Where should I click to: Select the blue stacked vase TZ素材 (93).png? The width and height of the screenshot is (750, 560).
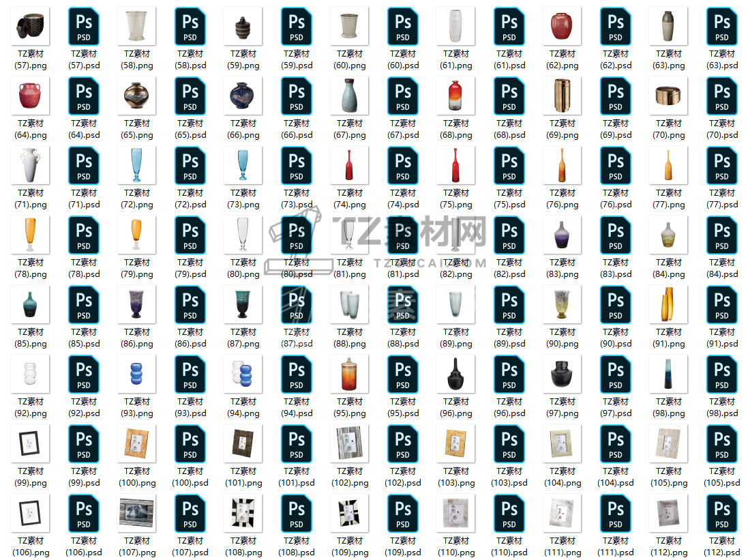[x=137, y=374]
